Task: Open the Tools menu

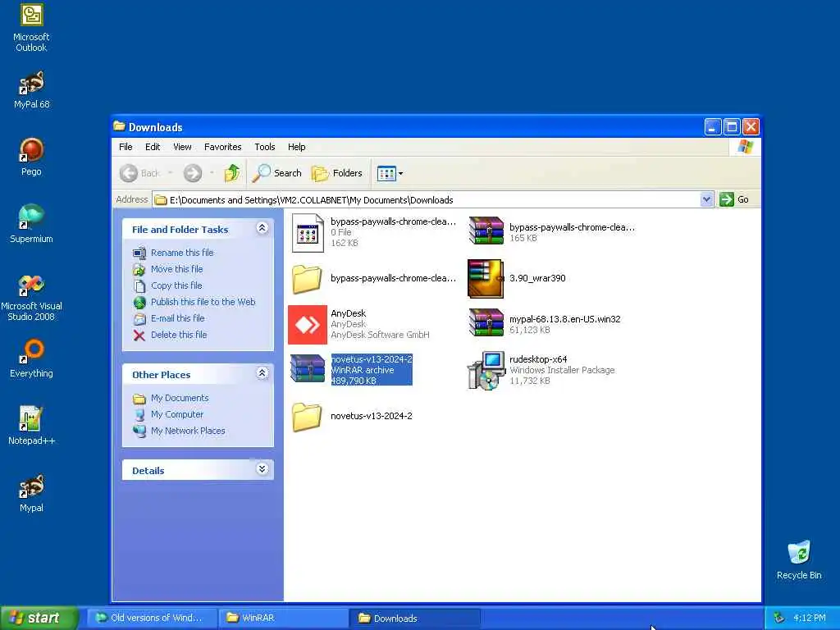Action: [265, 147]
